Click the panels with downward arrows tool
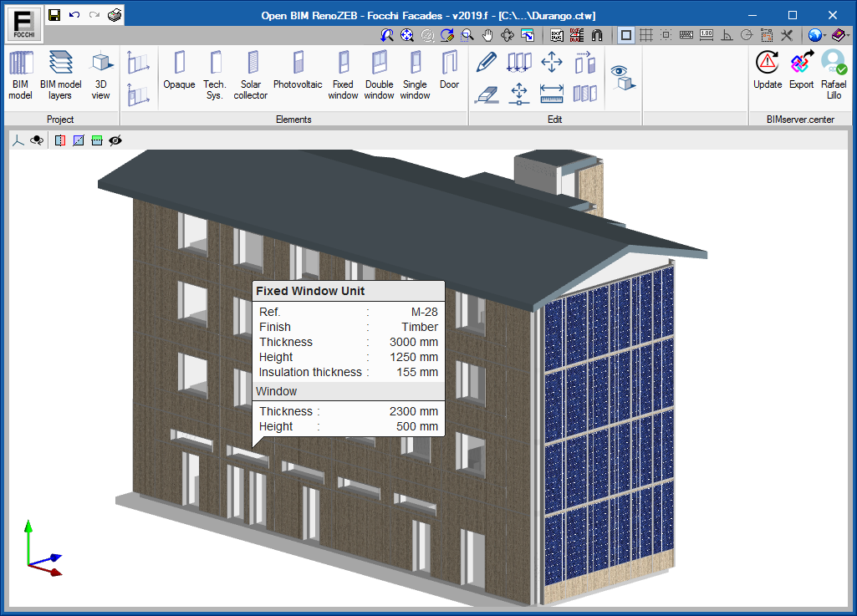This screenshot has width=857, height=616. click(518, 63)
